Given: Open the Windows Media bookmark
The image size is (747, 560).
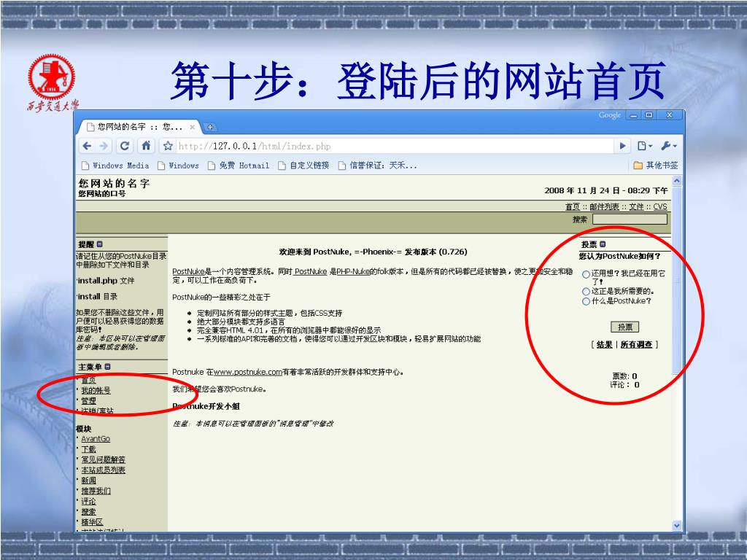Looking at the screenshot, I should point(115,166).
